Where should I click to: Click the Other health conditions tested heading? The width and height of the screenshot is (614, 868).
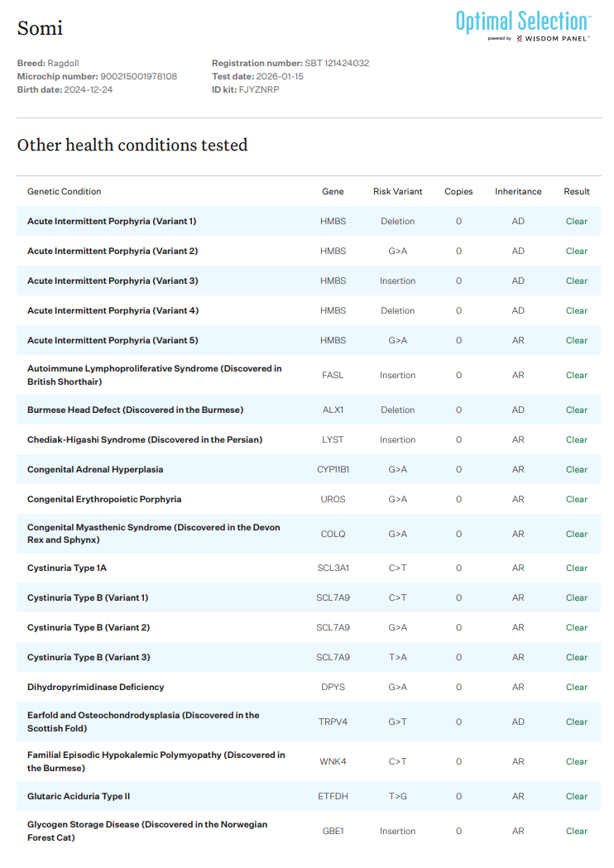(132, 145)
